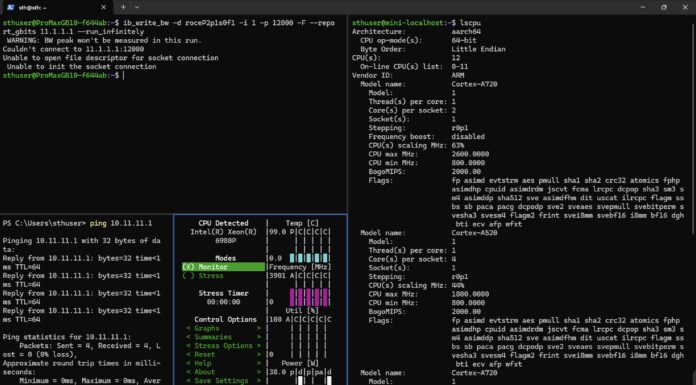The image size is (696, 385).
Task: Open the Graphs control option
Action: click(x=223, y=328)
